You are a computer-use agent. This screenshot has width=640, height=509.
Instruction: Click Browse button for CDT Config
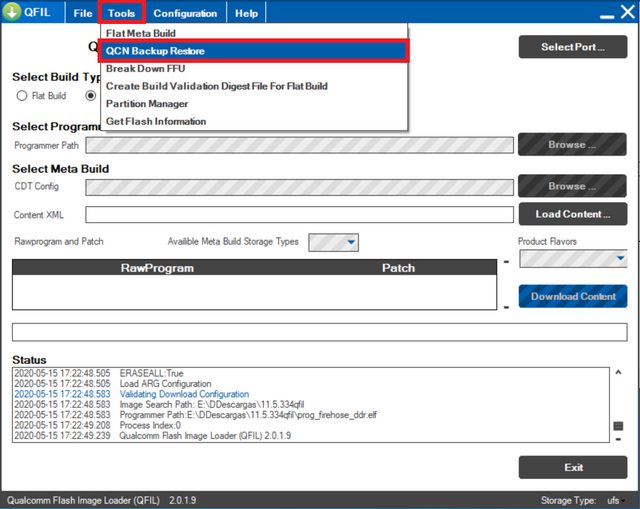tap(572, 186)
